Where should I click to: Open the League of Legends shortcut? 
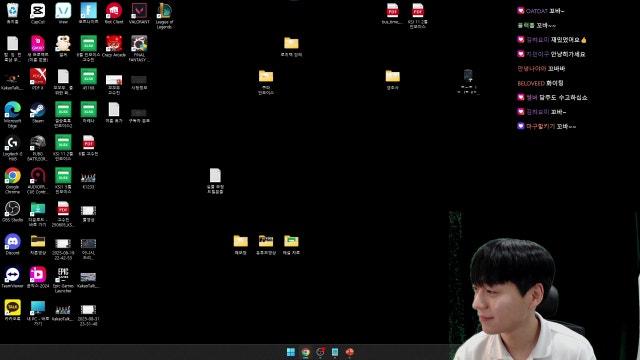[x=164, y=16]
